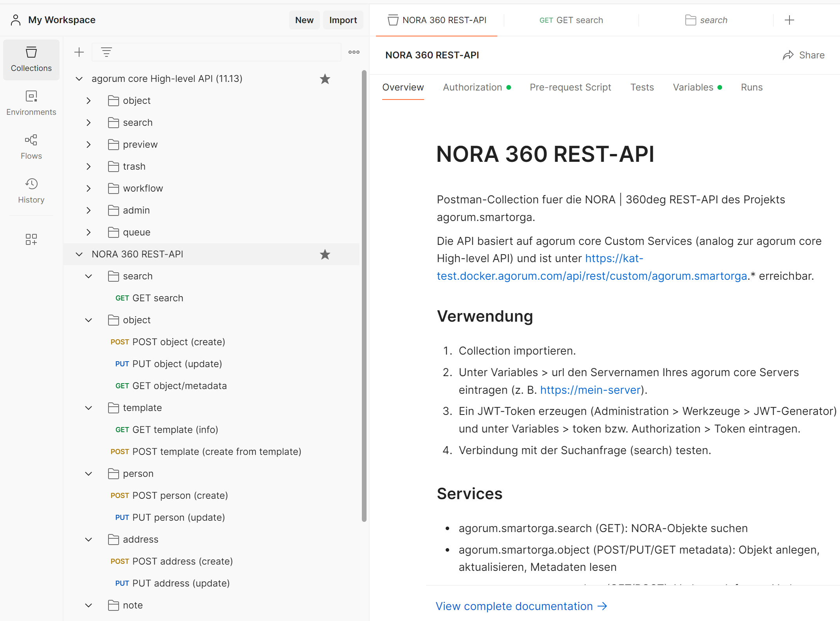Open the https://mein-server link

pos(590,390)
